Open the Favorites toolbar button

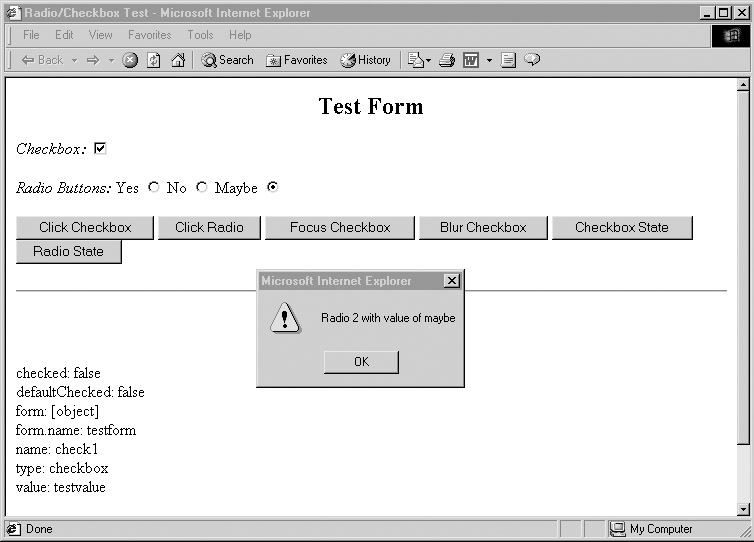(x=297, y=60)
